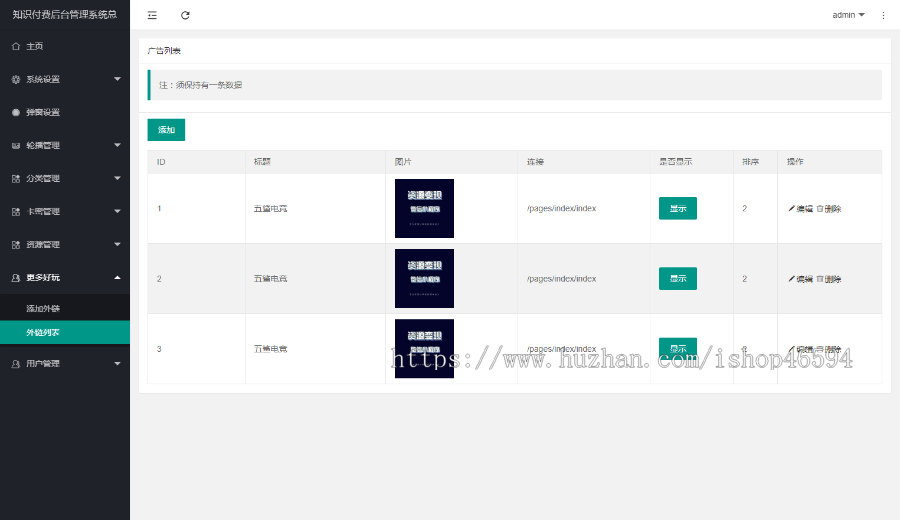Open the thumbnail image in row 2
Image resolution: width=900 pixels, height=520 pixels.
424,278
